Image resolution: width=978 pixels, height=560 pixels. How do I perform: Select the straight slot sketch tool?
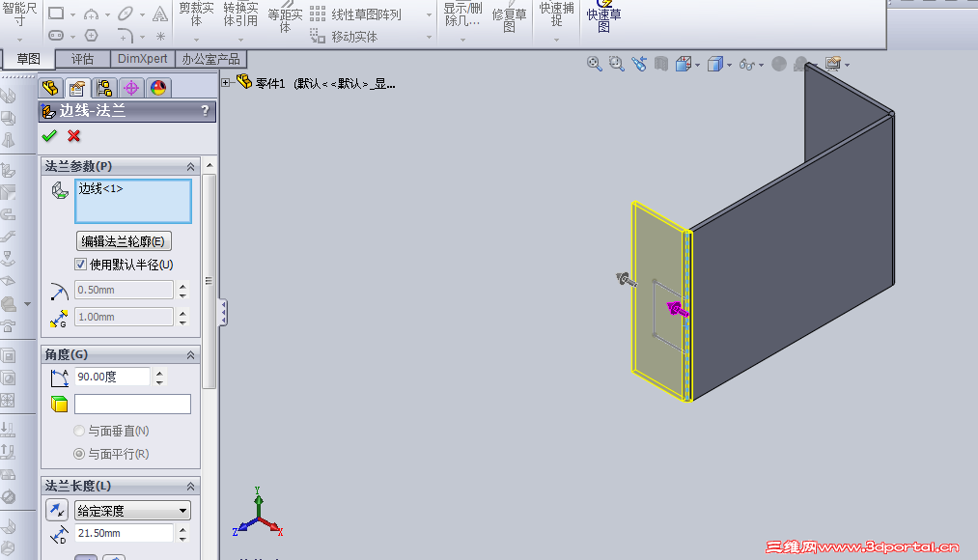56,36
